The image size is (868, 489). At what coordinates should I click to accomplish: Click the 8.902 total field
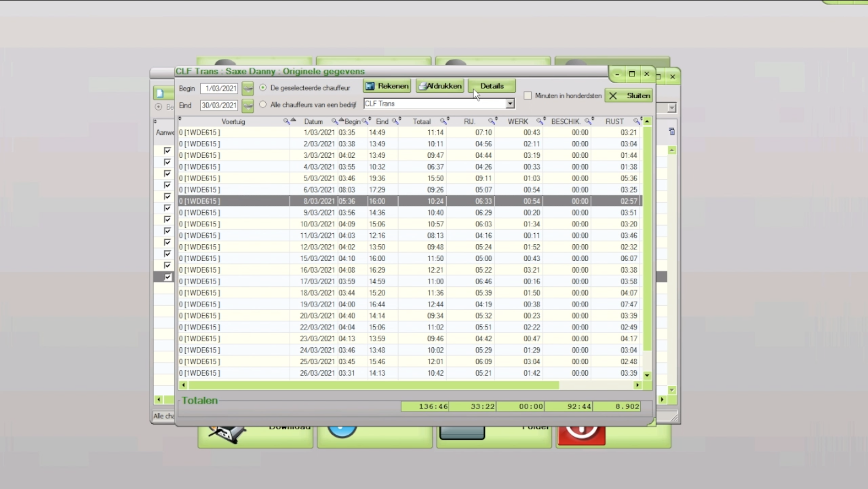(x=617, y=406)
